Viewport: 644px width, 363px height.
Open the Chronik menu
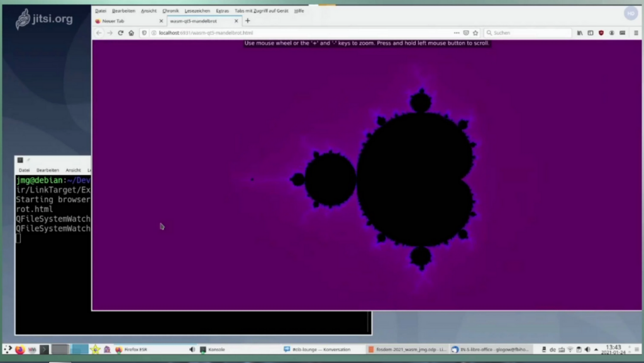170,11
